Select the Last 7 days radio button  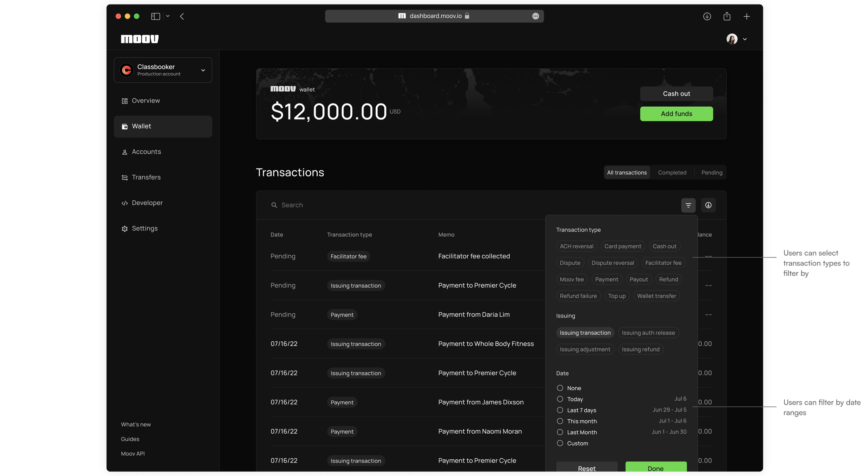[560, 410]
